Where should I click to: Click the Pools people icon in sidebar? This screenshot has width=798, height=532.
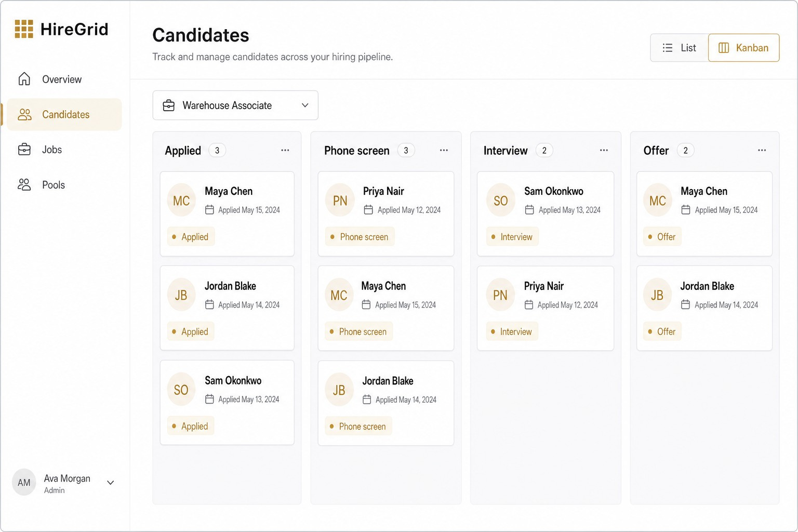(x=24, y=185)
